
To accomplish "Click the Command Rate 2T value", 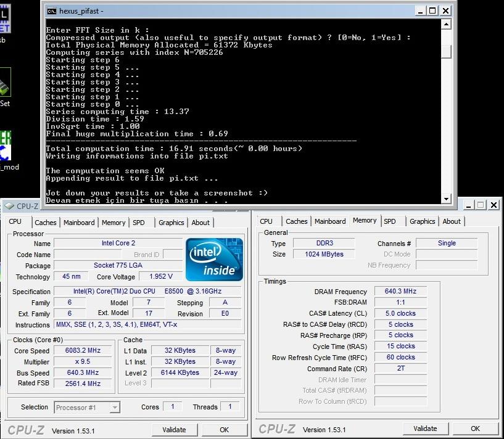I will [400, 368].
